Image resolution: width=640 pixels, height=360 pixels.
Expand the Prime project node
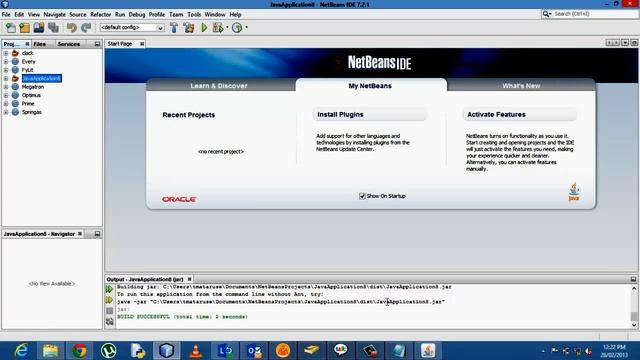6,104
